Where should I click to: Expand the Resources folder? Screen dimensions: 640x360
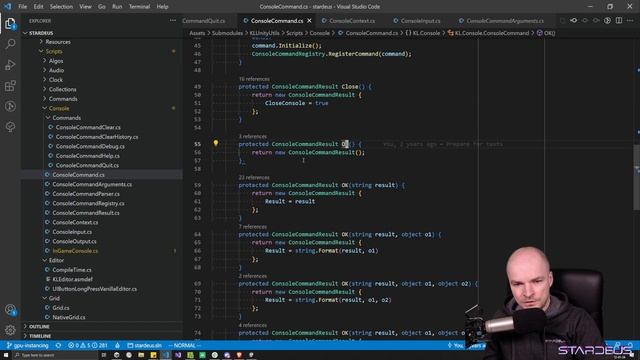pos(102,42)
